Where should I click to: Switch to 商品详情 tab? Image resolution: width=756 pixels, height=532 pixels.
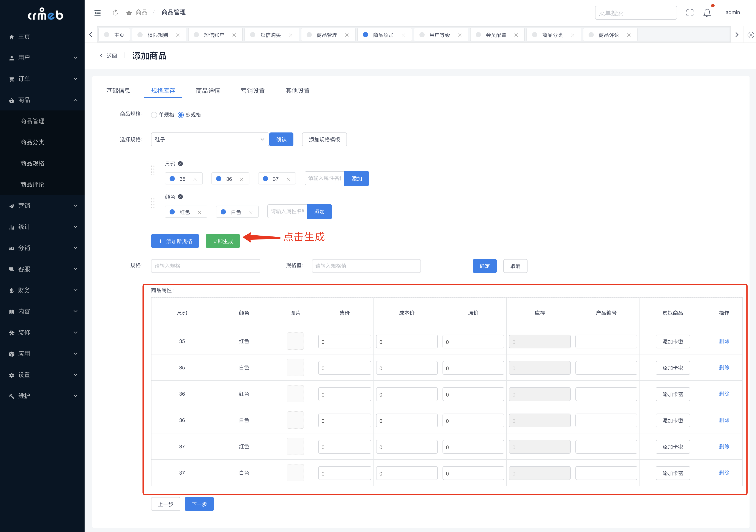[208, 91]
